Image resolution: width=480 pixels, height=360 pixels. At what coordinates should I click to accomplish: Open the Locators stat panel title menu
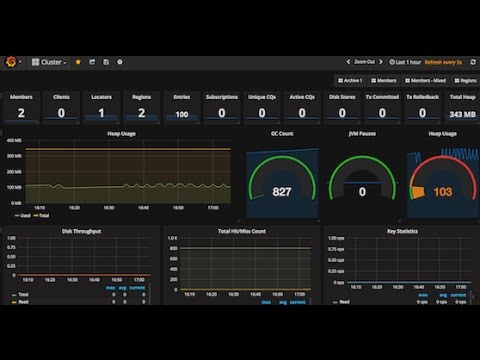pyautogui.click(x=101, y=97)
